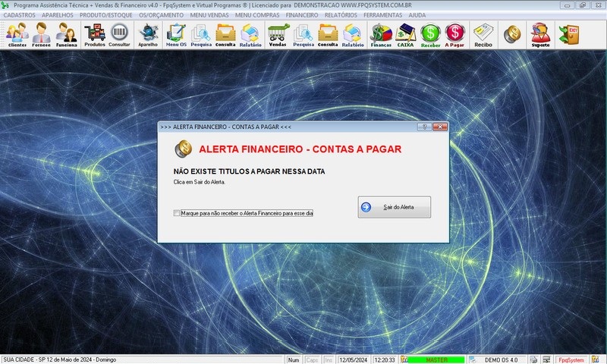
Task: Click the printer icon in status bar
Action: [x=533, y=359]
